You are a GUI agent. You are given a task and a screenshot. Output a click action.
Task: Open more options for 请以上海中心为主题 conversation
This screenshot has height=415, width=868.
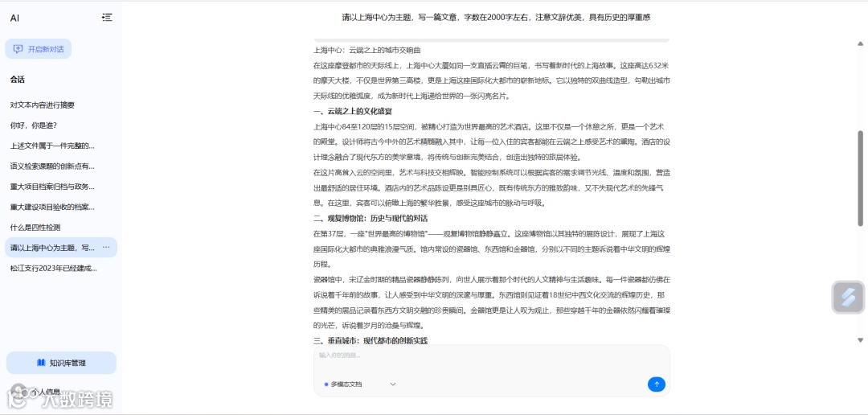click(106, 248)
